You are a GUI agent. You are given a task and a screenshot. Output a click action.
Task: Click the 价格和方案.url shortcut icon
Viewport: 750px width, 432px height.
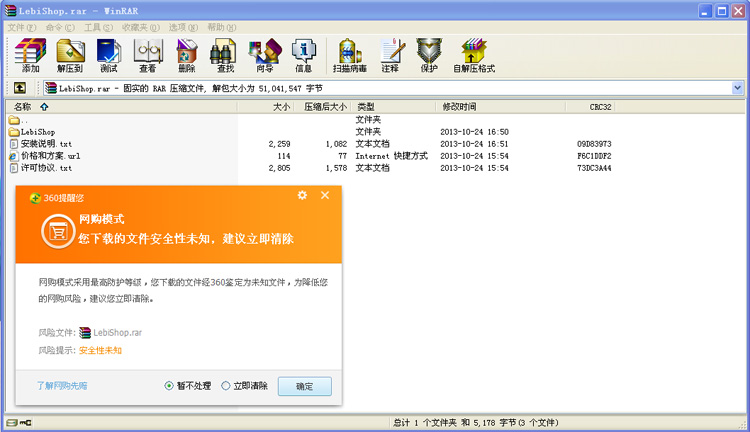(14, 156)
